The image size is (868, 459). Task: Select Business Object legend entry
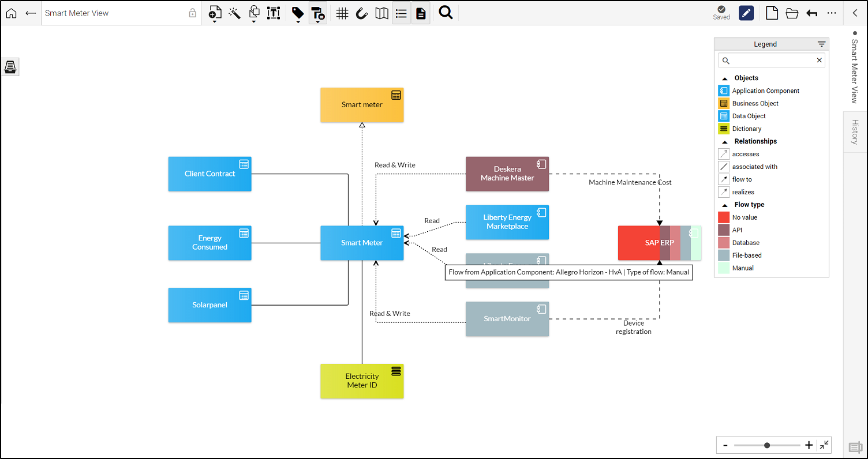tap(749, 103)
